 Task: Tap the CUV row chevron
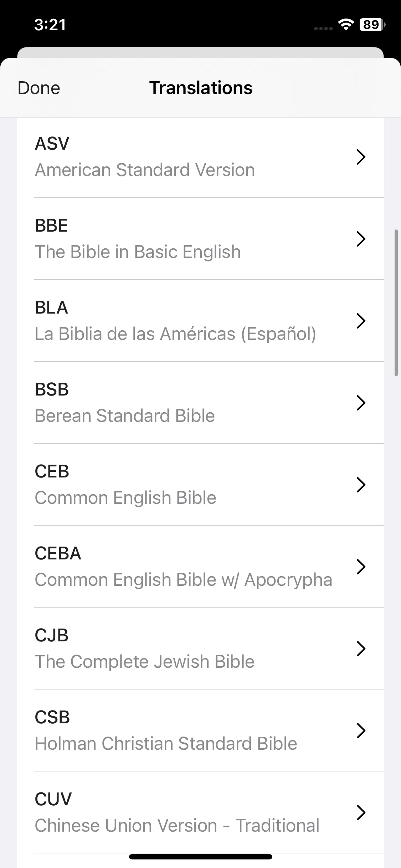[x=361, y=812]
